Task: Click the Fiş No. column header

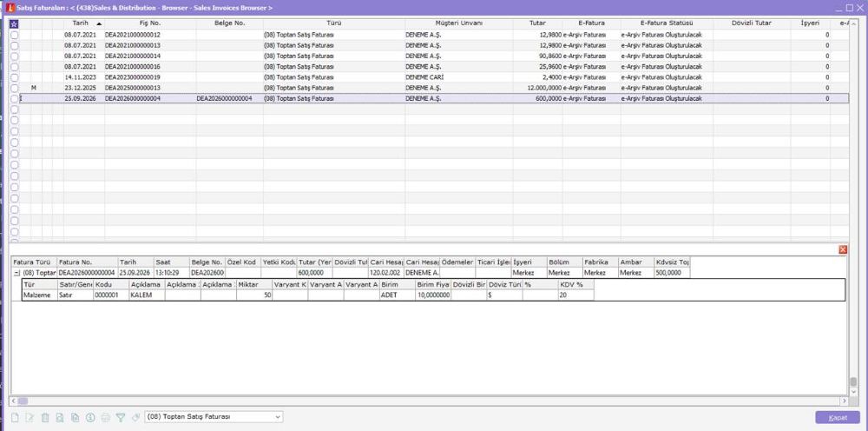Action: click(x=150, y=23)
